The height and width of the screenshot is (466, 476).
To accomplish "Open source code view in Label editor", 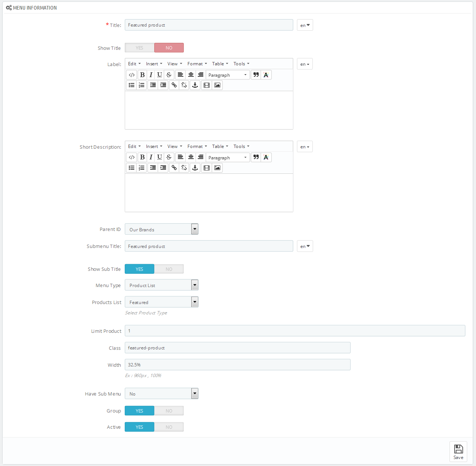I will click(132, 75).
